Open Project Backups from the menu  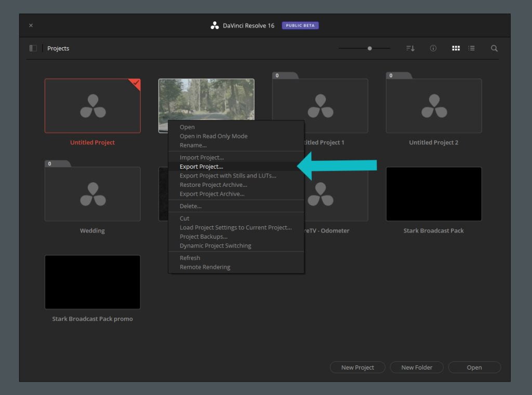(203, 236)
